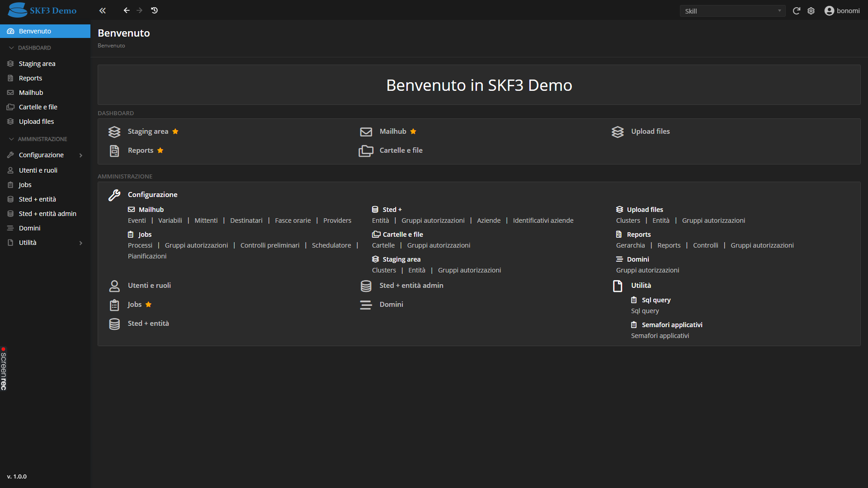
Task: Click version label v. 1.0.0
Action: point(17,477)
